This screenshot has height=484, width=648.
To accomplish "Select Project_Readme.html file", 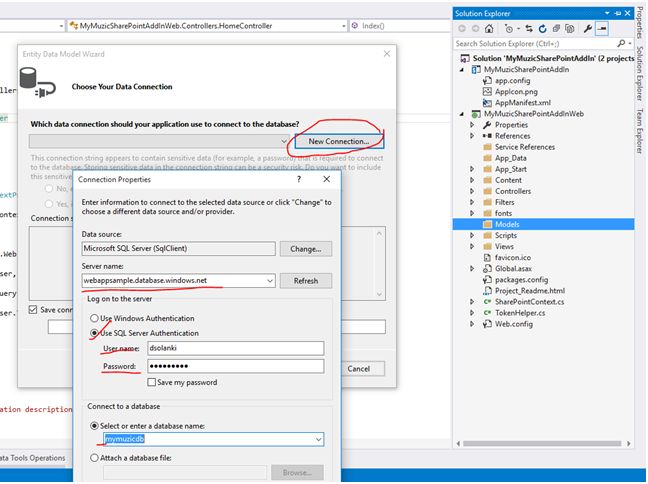I will tap(530, 291).
